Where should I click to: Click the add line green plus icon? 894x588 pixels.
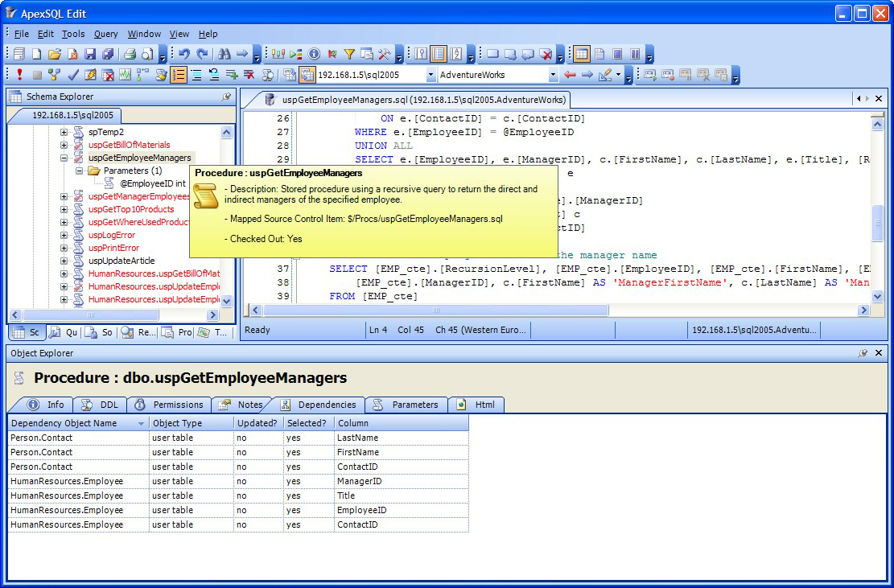[232, 75]
